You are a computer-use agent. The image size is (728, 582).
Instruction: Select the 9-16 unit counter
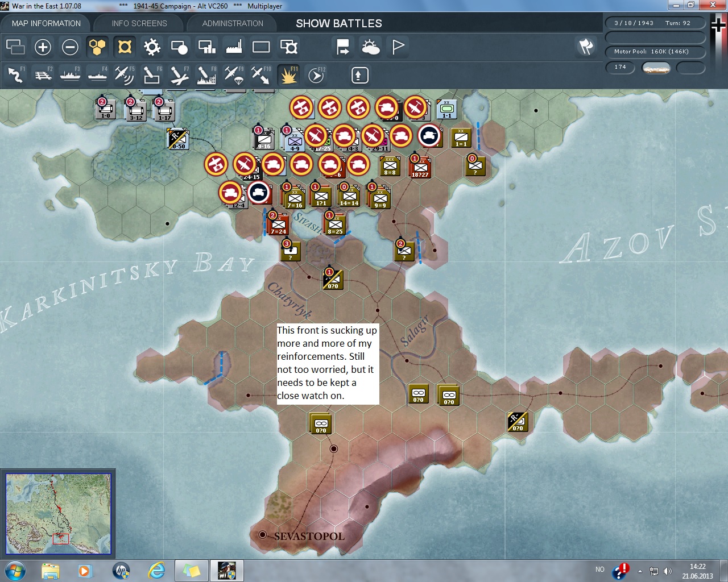tap(263, 139)
